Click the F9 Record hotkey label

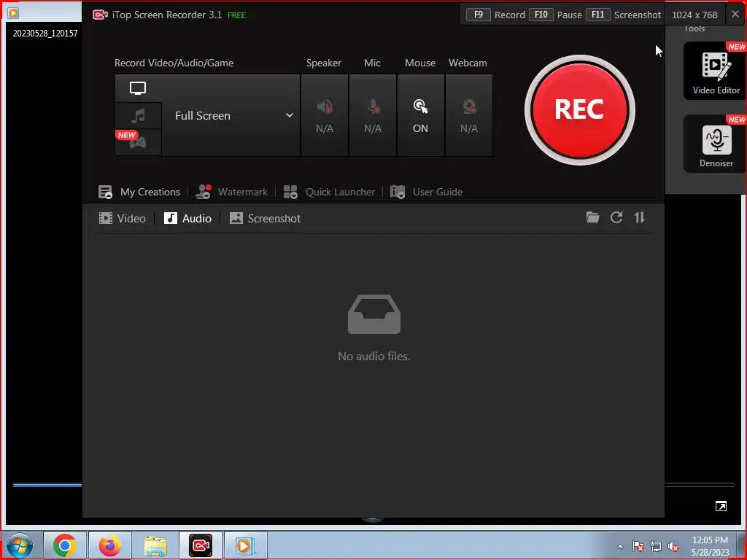pos(495,15)
